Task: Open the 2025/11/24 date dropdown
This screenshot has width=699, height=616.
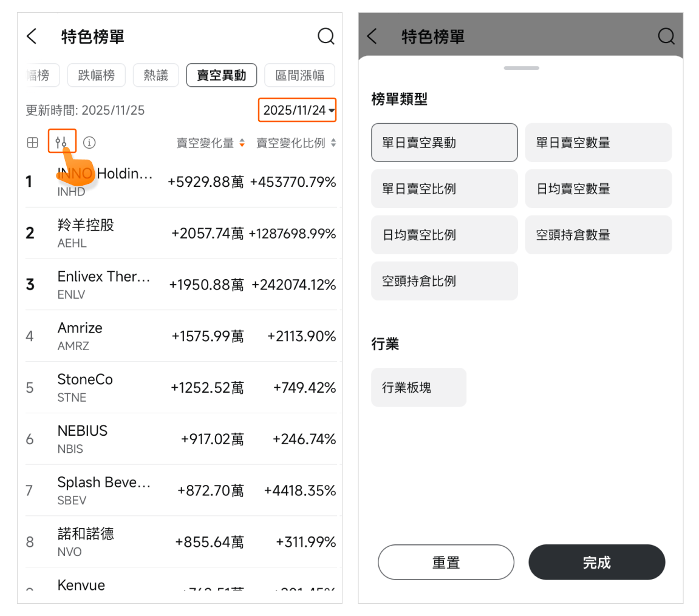Action: pos(298,110)
